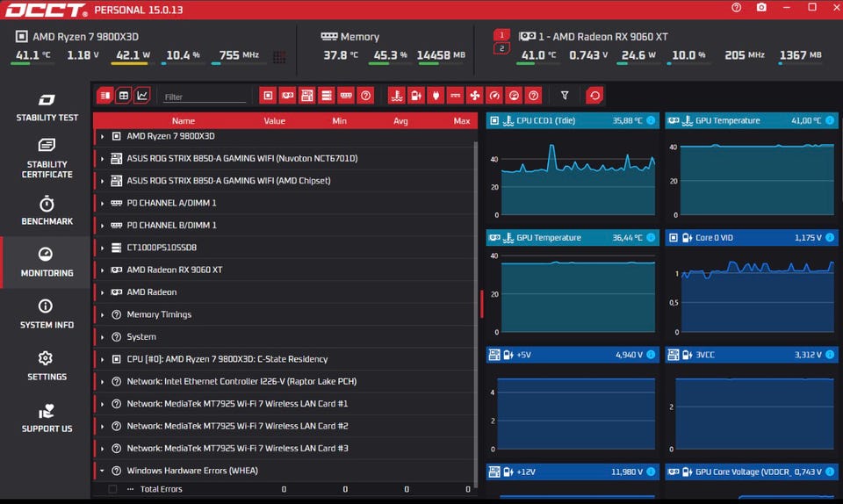Expand the Nuvoton NCT6701D motherboard row
This screenshot has width=843, height=504.
click(x=102, y=159)
